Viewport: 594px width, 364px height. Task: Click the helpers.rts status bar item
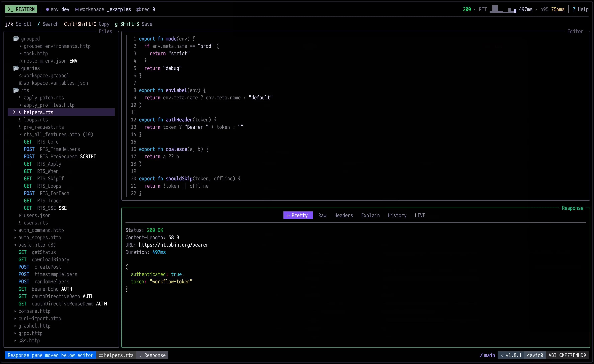point(116,355)
